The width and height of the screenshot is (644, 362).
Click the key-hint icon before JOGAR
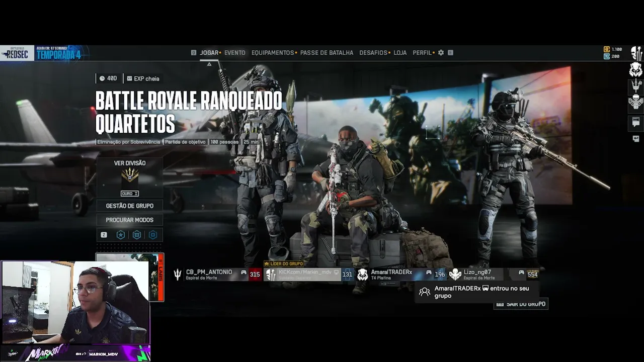pyautogui.click(x=194, y=53)
